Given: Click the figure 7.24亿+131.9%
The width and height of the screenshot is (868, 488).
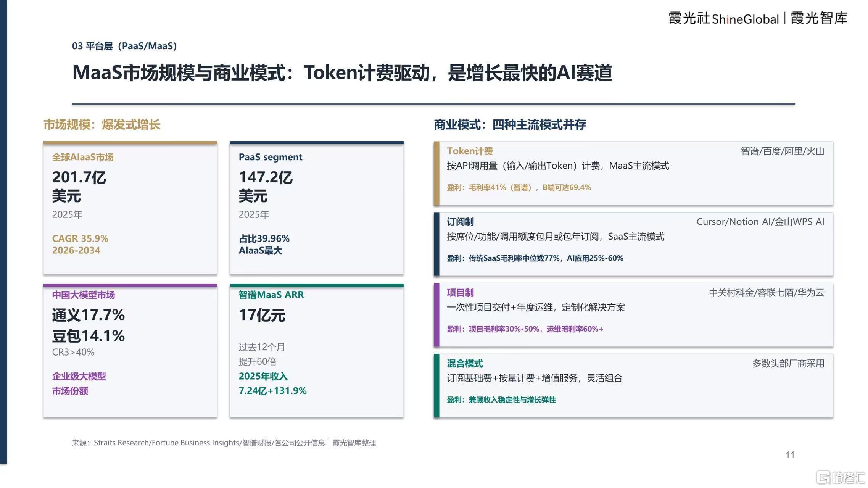Looking at the screenshot, I should click(x=272, y=391).
